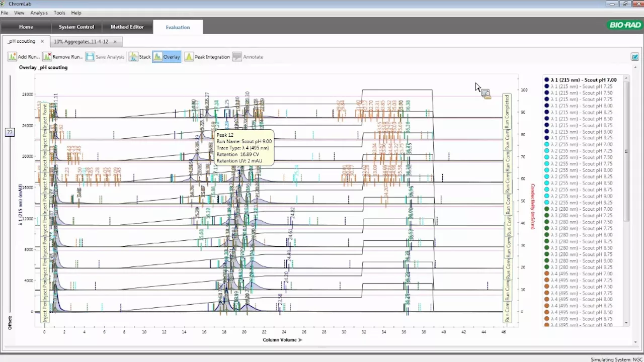Switch to the System Control tab
This screenshot has height=362, width=644.
point(76,27)
